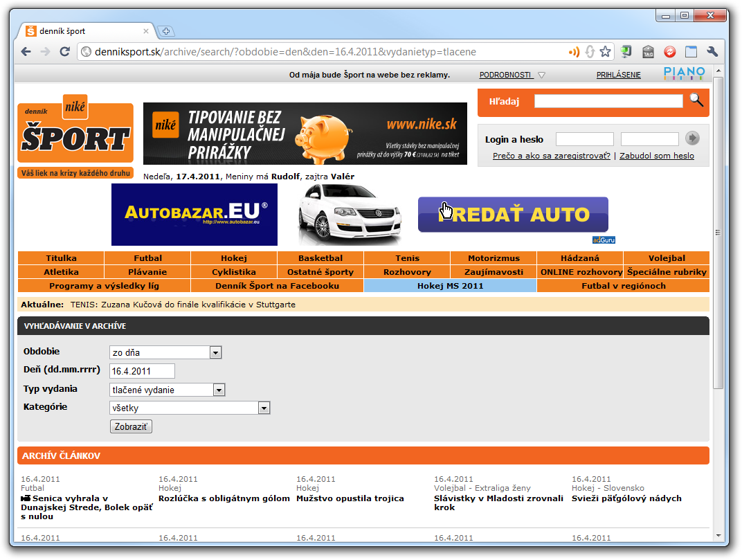The width and height of the screenshot is (742, 560).
Task: Click the login arrow submit button
Action: coord(692,138)
